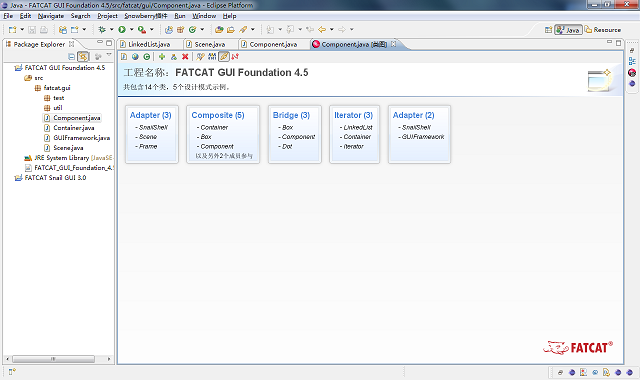Click the Open Type folder icon

pos(219,29)
